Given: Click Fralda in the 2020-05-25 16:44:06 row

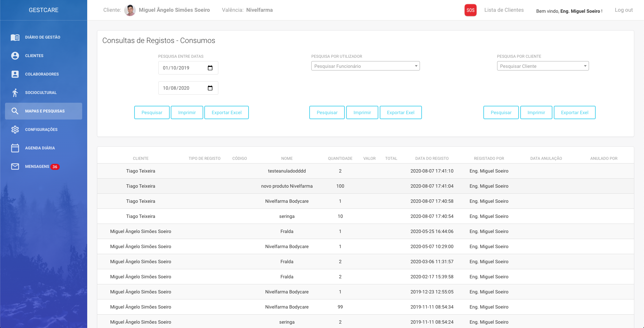Looking at the screenshot, I should [x=287, y=231].
